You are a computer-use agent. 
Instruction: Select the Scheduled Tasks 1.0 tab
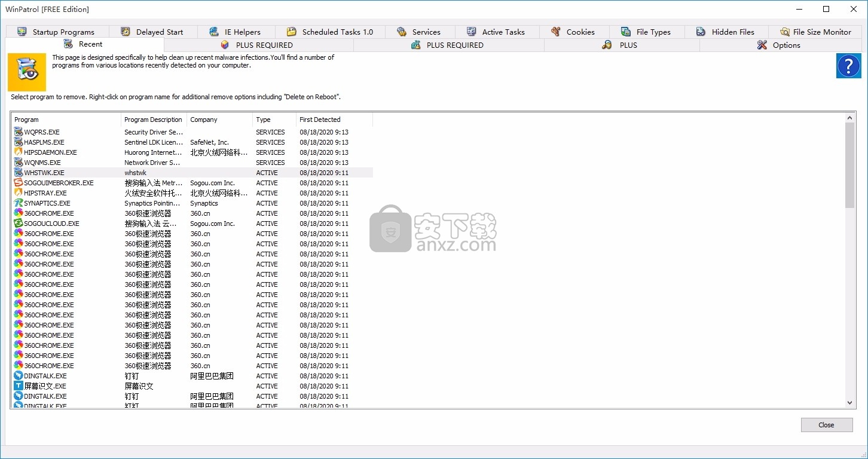(x=330, y=32)
